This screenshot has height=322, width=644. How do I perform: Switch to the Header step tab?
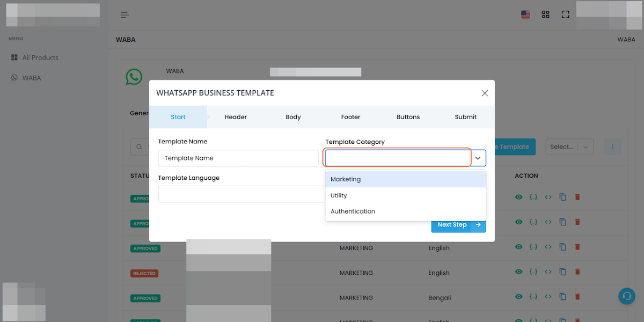(236, 117)
